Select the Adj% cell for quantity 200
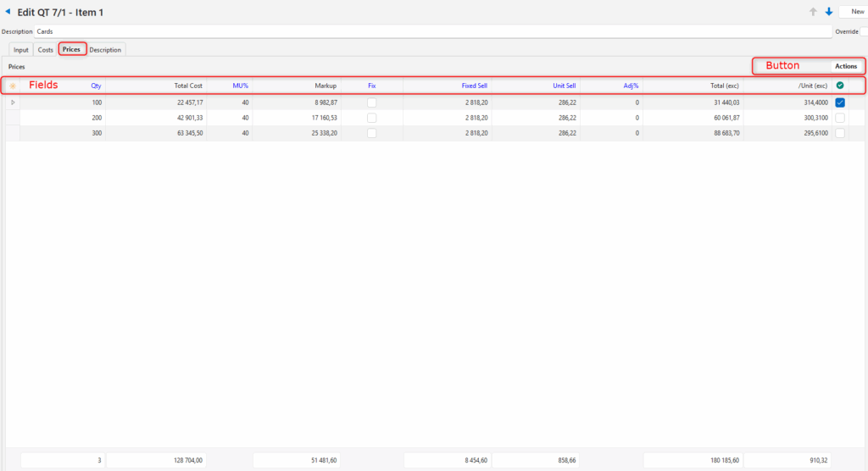The image size is (868, 471). point(610,119)
